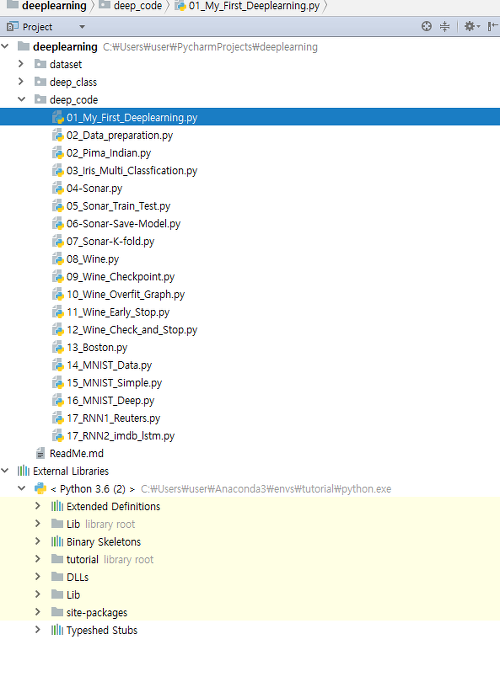Select 03_Iris_Multi_Classfication.py file
Viewport: 500px width, 682px height.
click(x=132, y=170)
